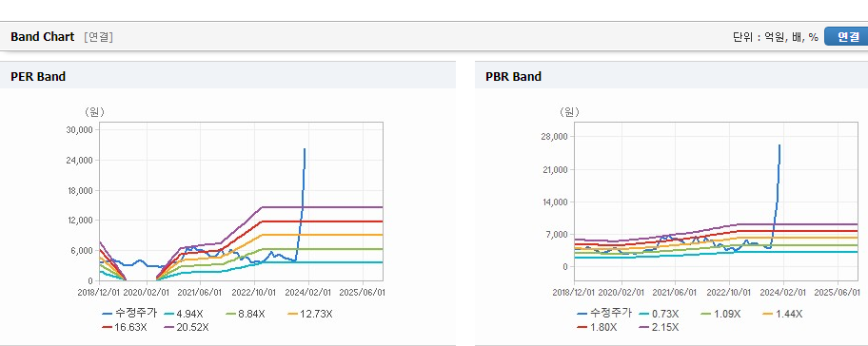Viewport: 868px width, 346px height.
Task: Click 2021/06/01 date on PBR chart axis
Action: [676, 292]
